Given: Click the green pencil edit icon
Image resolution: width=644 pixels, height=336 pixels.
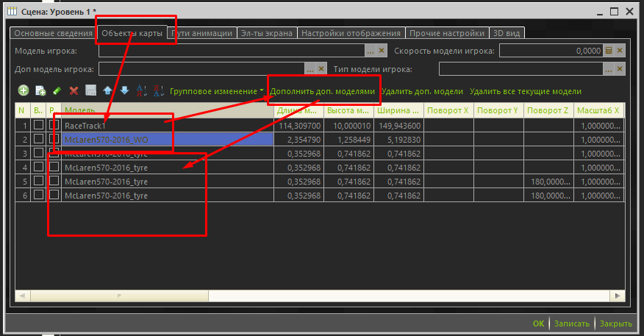Looking at the screenshot, I should coord(57,90).
